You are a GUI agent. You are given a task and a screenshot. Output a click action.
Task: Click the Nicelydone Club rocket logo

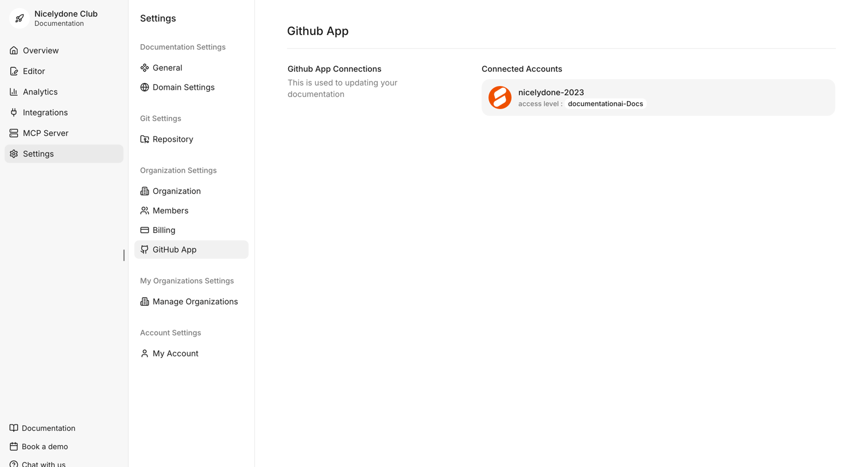click(20, 18)
